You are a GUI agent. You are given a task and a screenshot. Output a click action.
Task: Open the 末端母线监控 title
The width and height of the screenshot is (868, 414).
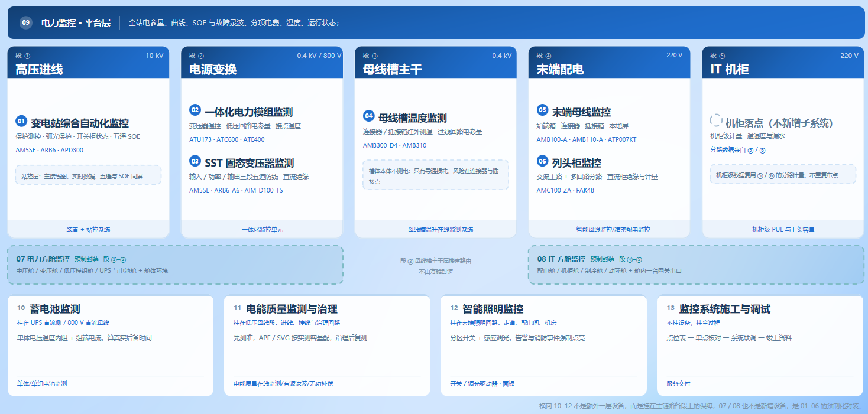[x=581, y=112]
